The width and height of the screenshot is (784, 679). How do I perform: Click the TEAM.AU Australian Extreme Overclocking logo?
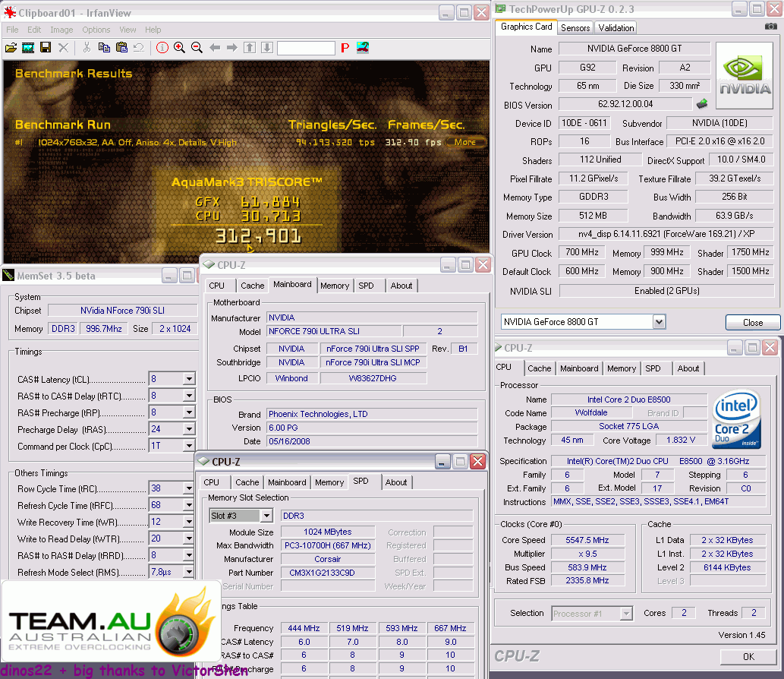pos(111,622)
